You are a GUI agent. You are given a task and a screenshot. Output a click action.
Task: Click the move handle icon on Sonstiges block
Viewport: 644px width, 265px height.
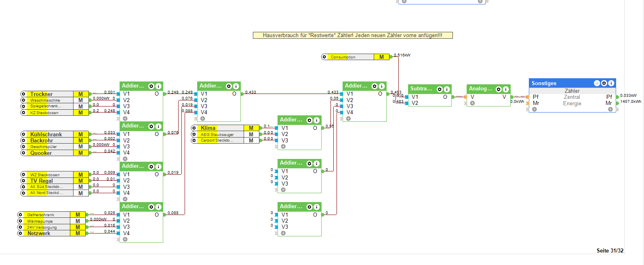click(597, 83)
